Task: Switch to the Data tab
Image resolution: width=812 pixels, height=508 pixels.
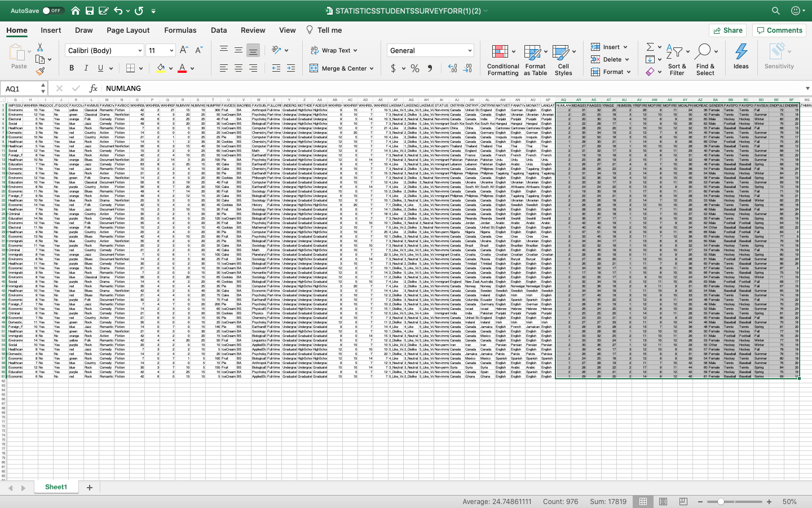Action: (219, 30)
